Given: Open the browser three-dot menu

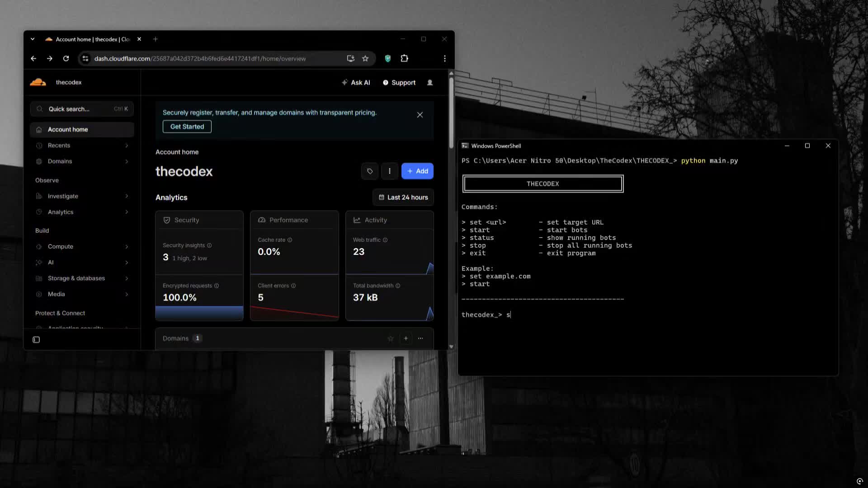Looking at the screenshot, I should click(x=445, y=59).
